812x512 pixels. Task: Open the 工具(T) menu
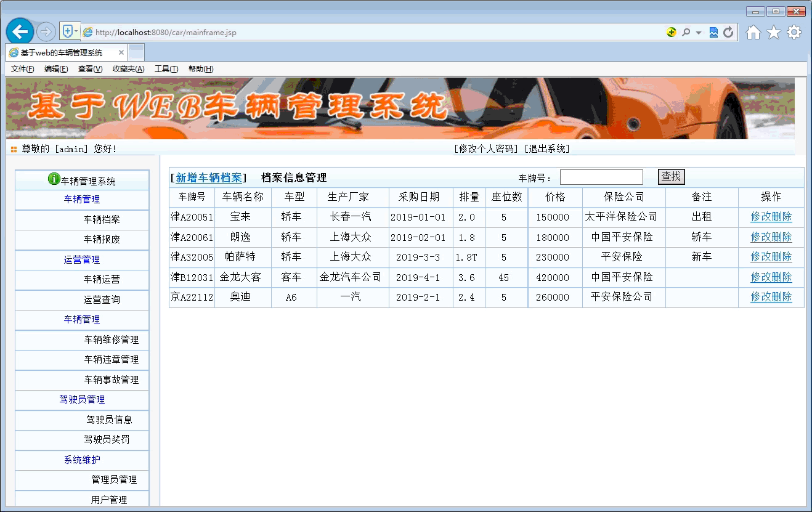coord(166,69)
